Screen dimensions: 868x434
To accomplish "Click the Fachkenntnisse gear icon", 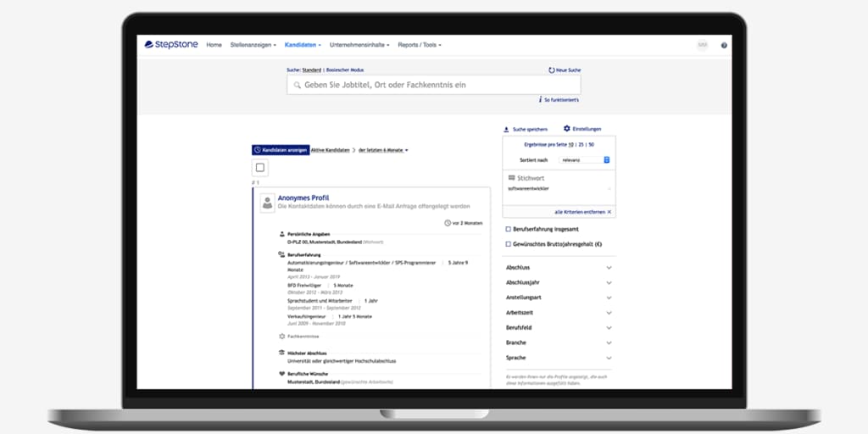I will click(x=281, y=336).
